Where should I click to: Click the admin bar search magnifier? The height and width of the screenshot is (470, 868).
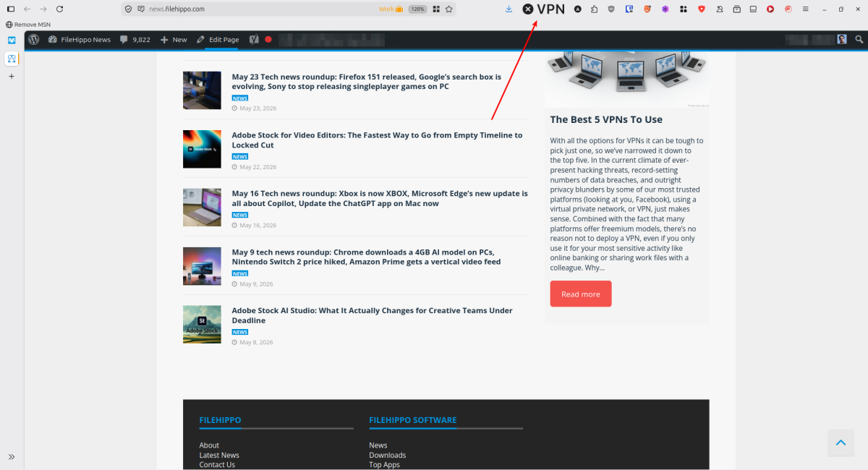859,39
